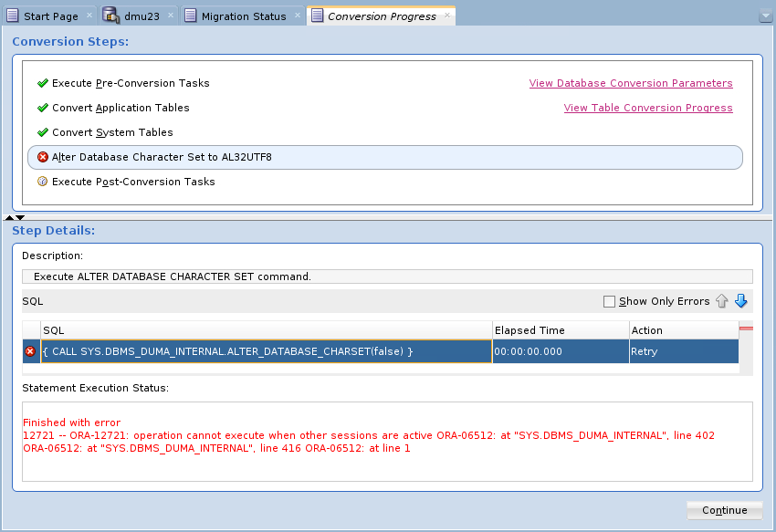776x532 pixels.
Task: Click the red error marker in overview strip
Action: point(746,329)
